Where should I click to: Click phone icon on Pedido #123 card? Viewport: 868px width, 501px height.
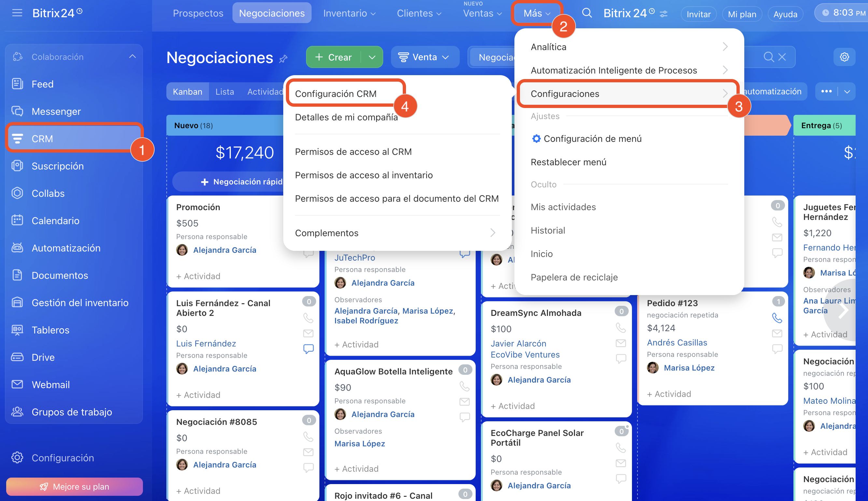777,318
